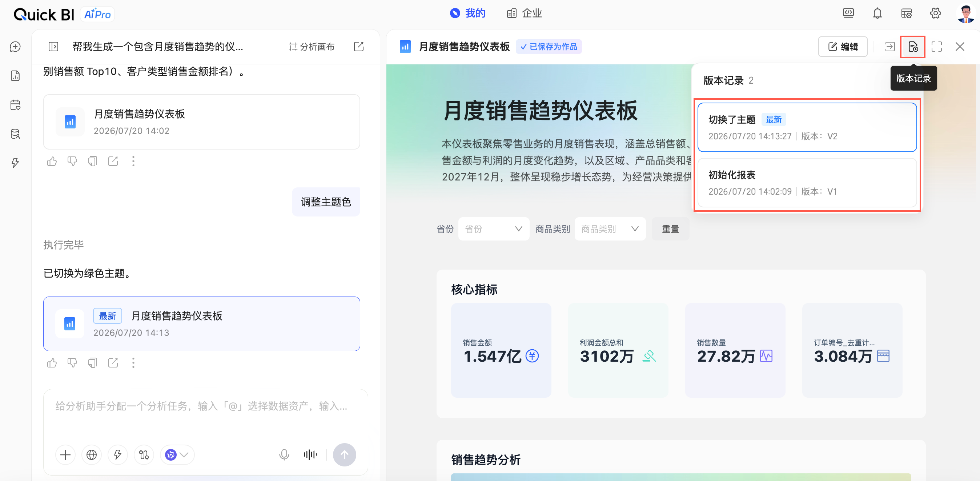Click the 销售金额 1.547亿 metric card
Screen dimensions: 980x481
click(501, 350)
